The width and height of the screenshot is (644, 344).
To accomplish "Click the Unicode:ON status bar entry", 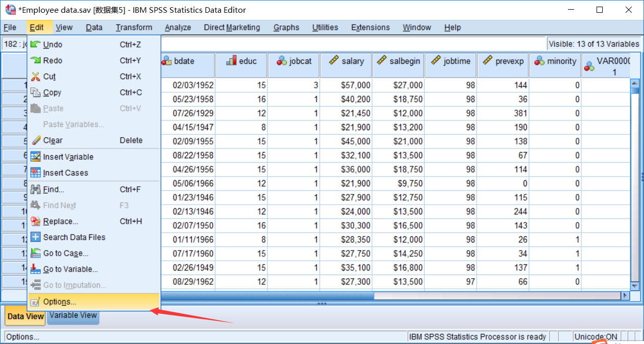I will point(596,337).
